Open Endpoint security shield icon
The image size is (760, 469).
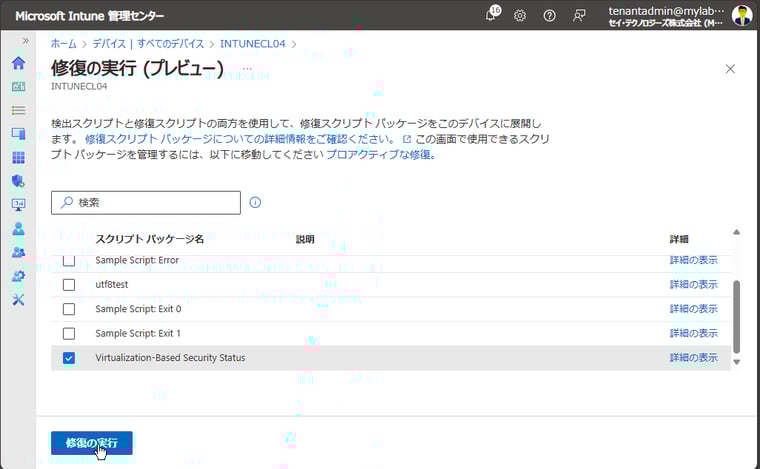[18, 181]
